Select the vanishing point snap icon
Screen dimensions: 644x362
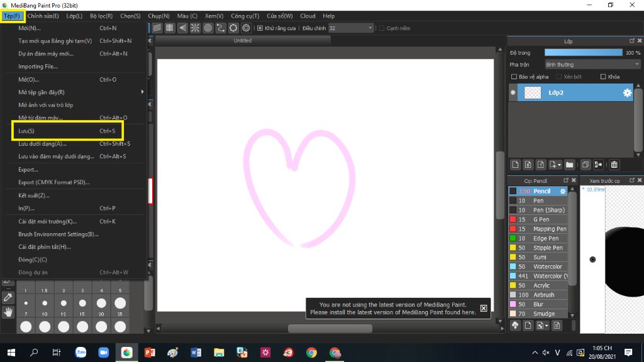tap(182, 28)
